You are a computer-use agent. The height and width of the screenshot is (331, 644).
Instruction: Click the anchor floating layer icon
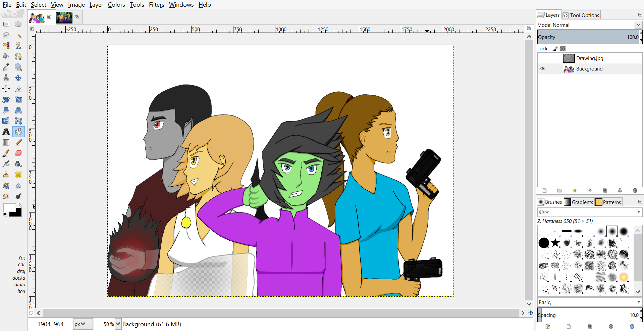click(x=620, y=190)
